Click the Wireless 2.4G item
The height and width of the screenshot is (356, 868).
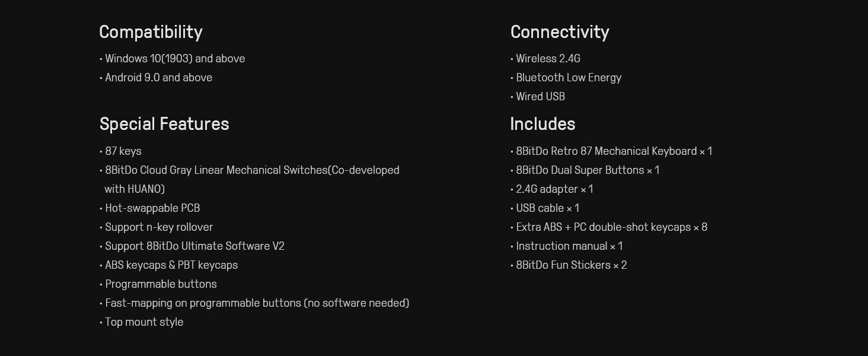coord(545,59)
